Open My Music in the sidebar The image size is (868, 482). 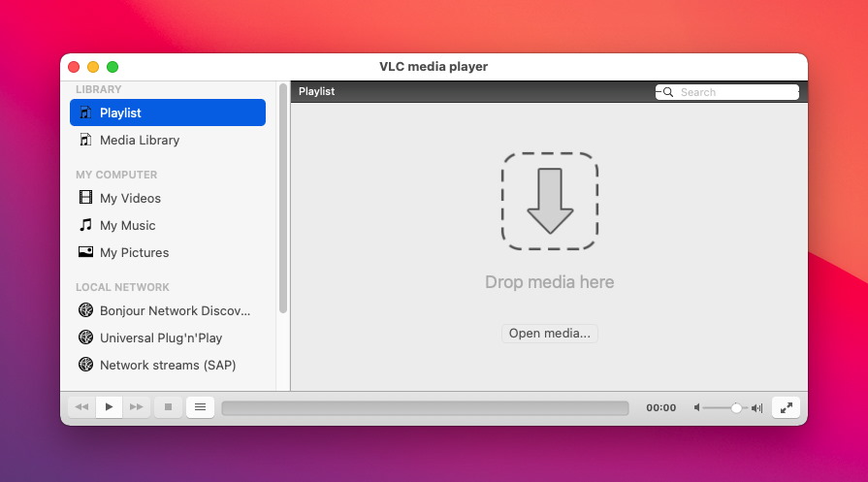(x=168, y=225)
